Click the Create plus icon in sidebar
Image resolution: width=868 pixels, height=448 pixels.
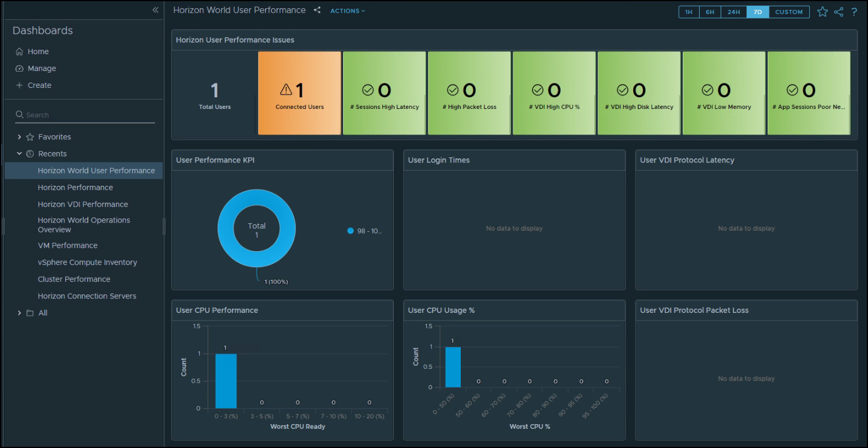click(x=19, y=85)
